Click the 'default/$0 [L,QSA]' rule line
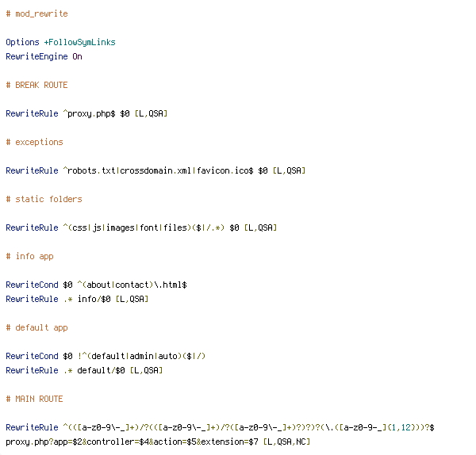The width and height of the screenshot is (476, 455). [x=84, y=370]
